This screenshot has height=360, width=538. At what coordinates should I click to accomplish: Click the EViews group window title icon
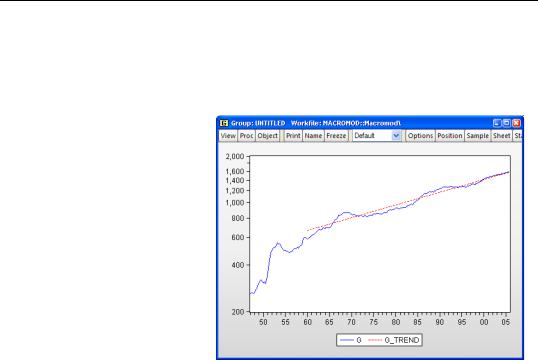click(224, 123)
